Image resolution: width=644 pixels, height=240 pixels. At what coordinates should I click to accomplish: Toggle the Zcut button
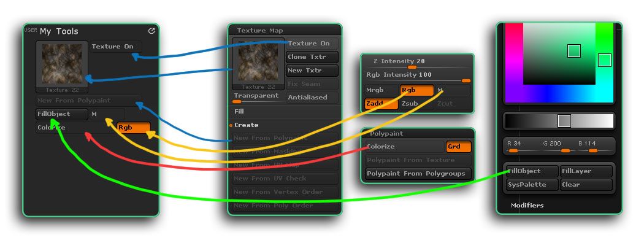pyautogui.click(x=453, y=104)
